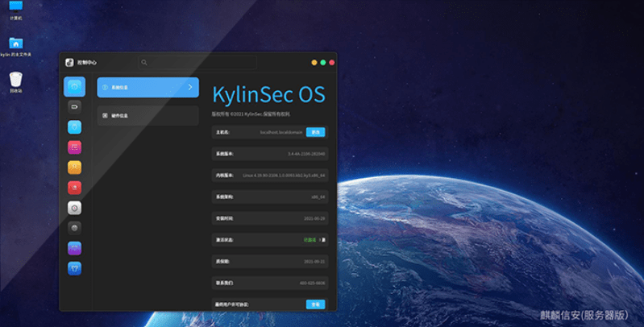This screenshot has width=644, height=327.
Task: Open the blue System Info sidebar icon
Action: click(x=74, y=86)
